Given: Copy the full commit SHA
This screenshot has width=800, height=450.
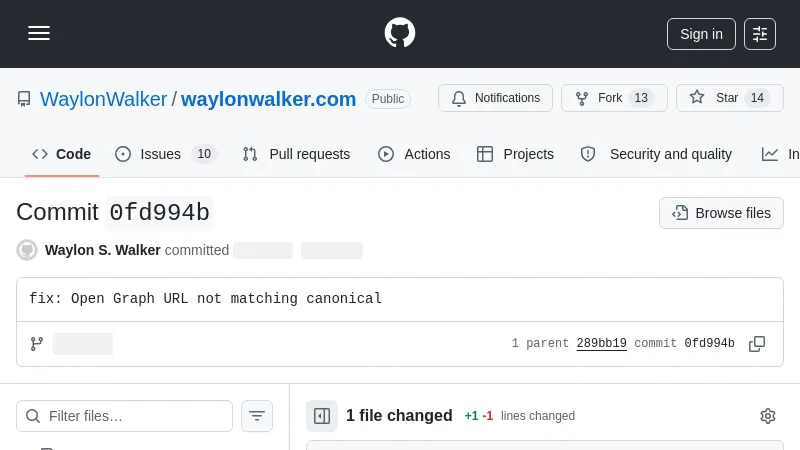Looking at the screenshot, I should pos(757,343).
